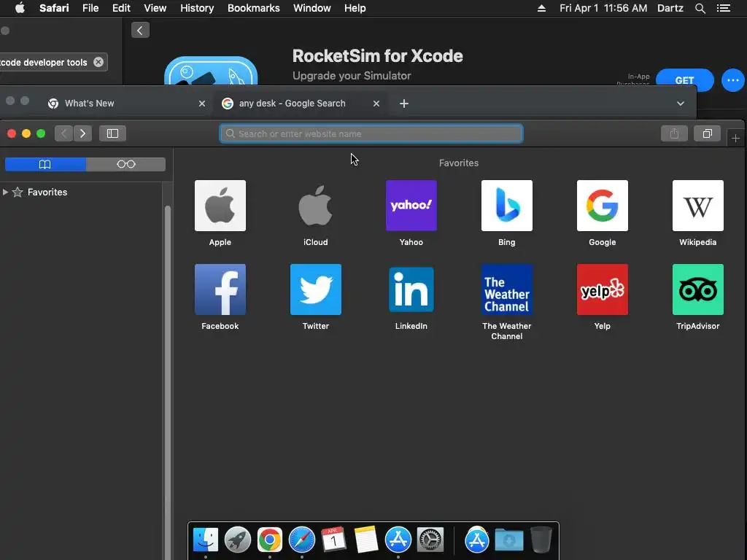The image size is (747, 560).
Task: Open Safari from the Dock
Action: 301,540
